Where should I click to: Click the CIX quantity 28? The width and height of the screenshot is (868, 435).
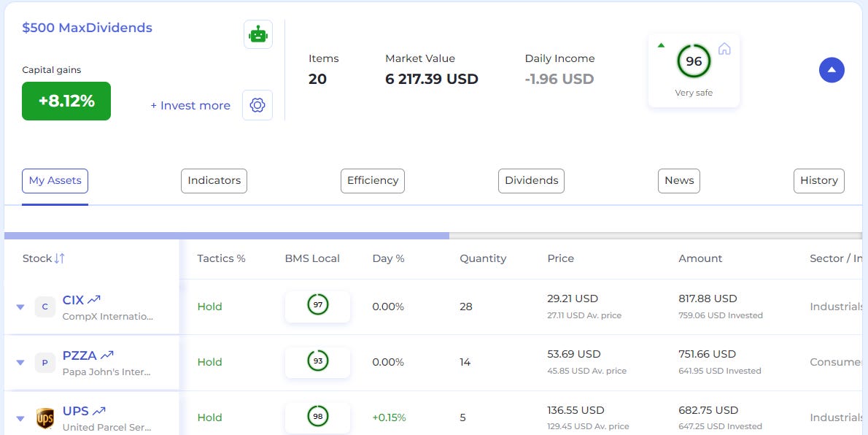click(466, 307)
